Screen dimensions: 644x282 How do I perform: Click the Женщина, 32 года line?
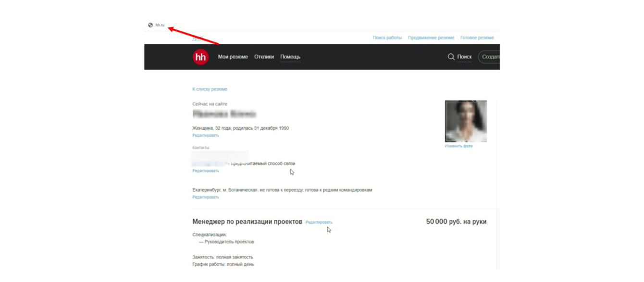pyautogui.click(x=241, y=128)
